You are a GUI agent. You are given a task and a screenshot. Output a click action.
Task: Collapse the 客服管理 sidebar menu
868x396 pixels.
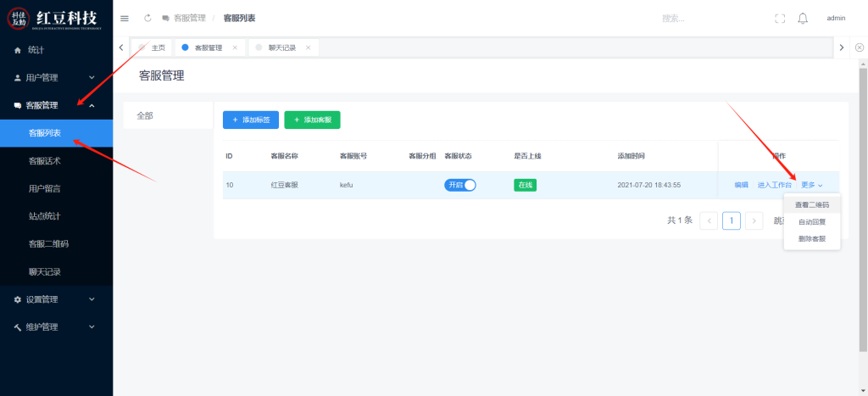click(x=56, y=105)
